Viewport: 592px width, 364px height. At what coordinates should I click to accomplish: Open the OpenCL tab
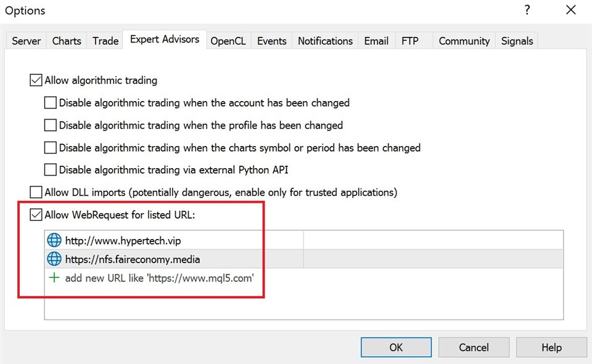point(228,41)
